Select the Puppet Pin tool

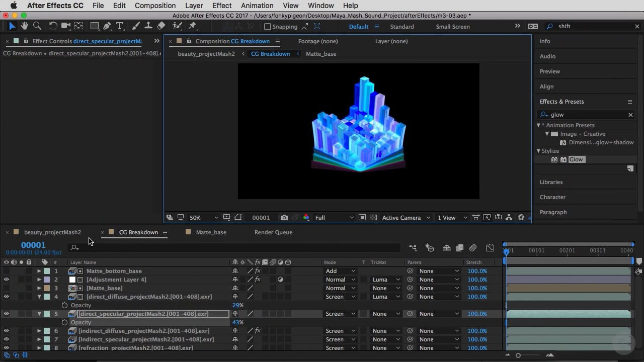coord(192,26)
